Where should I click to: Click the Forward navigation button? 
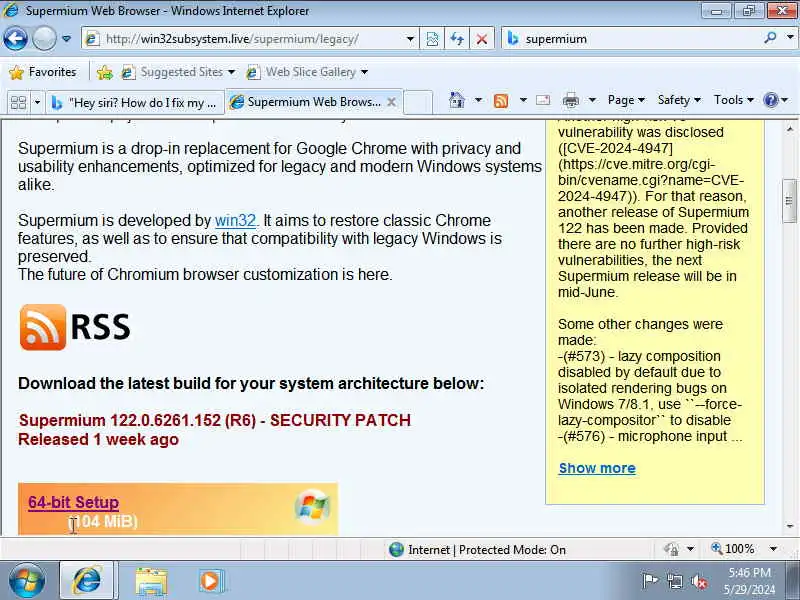pos(44,39)
